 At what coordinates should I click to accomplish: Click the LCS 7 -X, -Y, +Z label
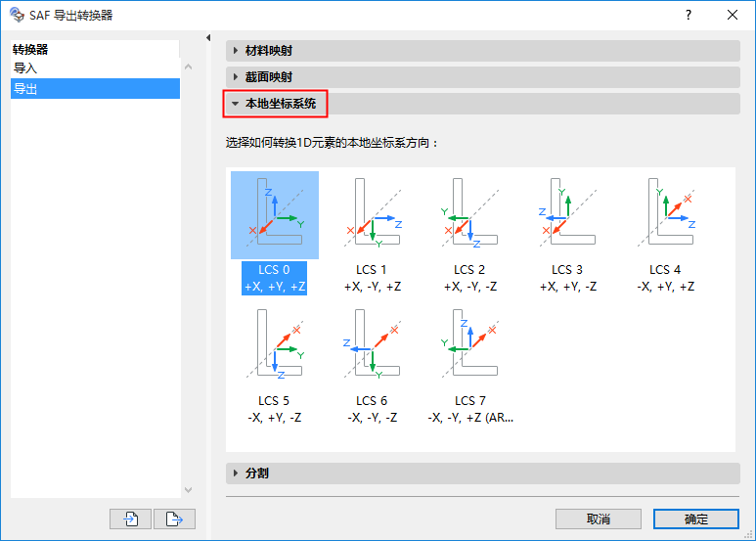click(470, 409)
